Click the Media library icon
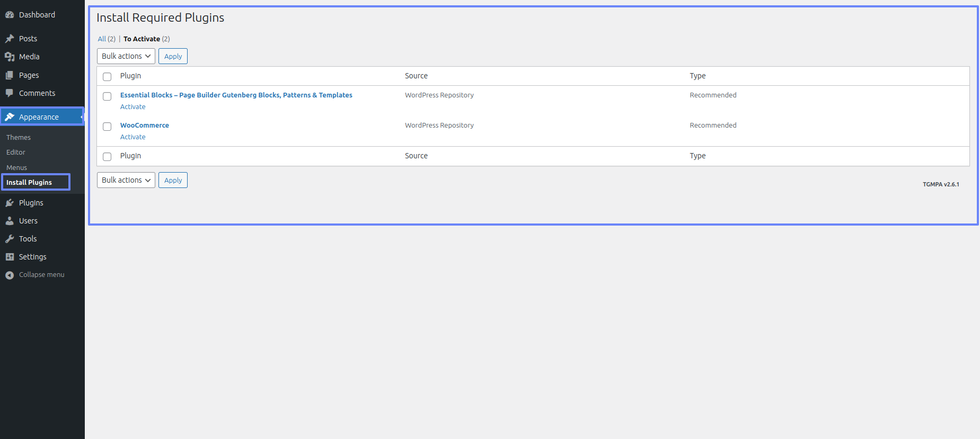This screenshot has height=439, width=980. (10, 57)
